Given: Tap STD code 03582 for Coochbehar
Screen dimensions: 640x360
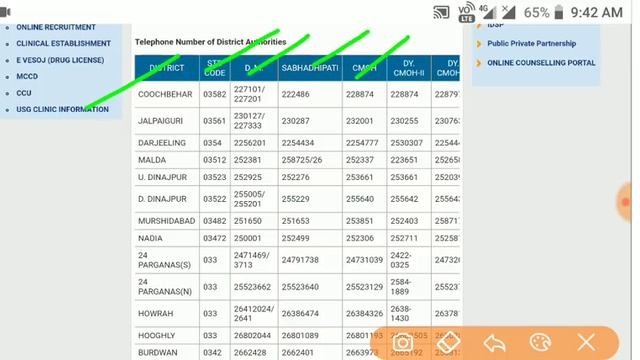Looking at the screenshot, I should pyautogui.click(x=215, y=94).
